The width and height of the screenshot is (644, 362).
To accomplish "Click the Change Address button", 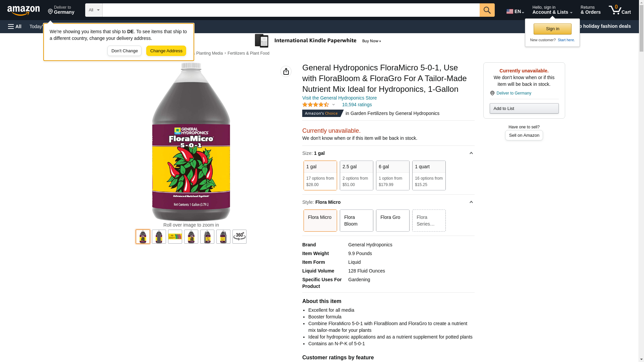I will [166, 51].
